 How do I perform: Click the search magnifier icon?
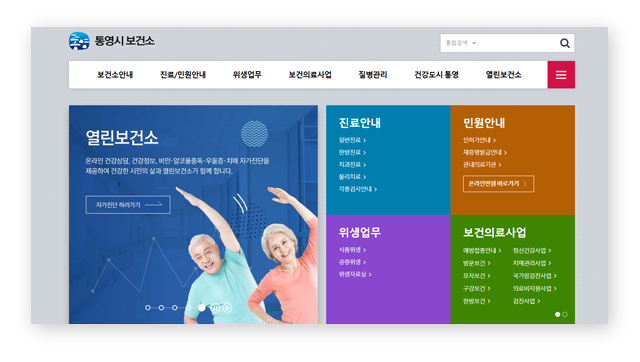tap(564, 43)
